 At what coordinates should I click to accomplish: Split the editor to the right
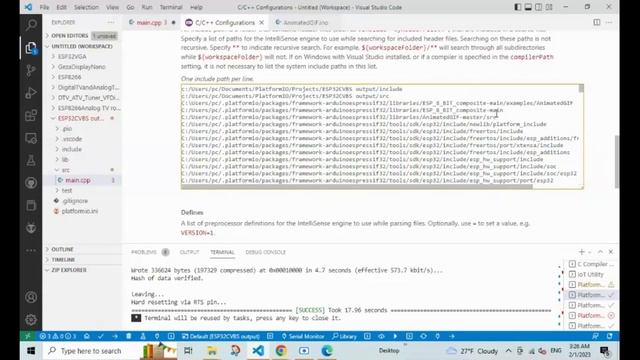597,22
